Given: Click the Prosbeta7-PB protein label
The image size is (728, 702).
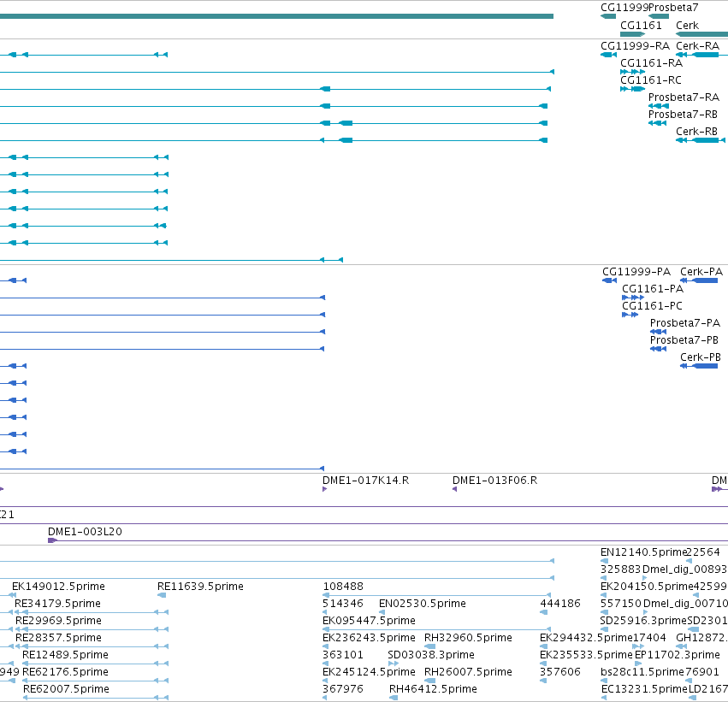Looking at the screenshot, I should (x=684, y=340).
